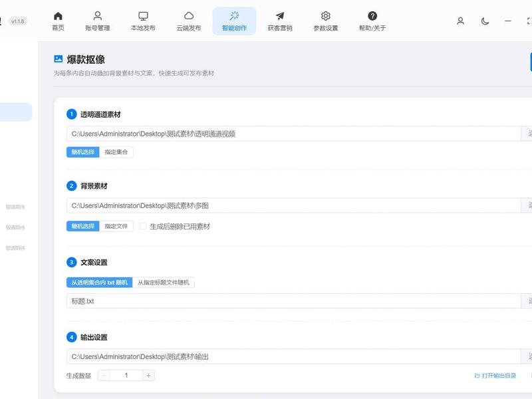Decrease 生成数量 with the minus button
The height and width of the screenshot is (399, 532).
click(x=104, y=376)
